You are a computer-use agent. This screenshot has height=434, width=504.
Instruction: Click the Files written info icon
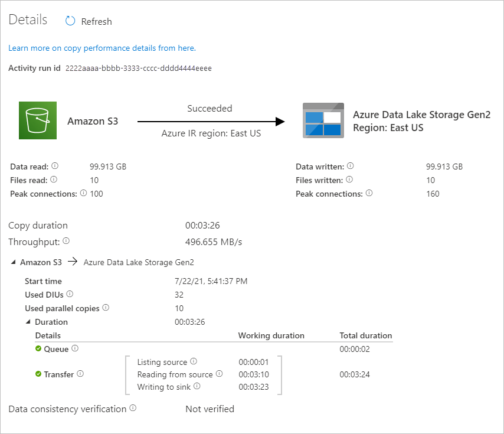click(348, 180)
